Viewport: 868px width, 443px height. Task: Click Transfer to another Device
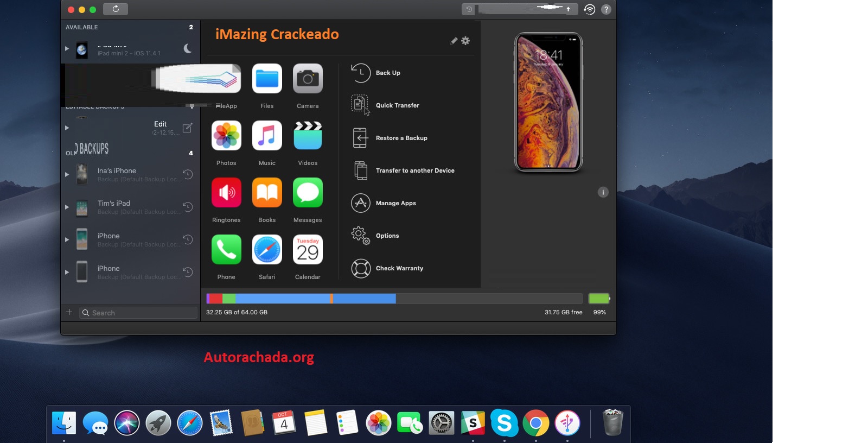(414, 170)
